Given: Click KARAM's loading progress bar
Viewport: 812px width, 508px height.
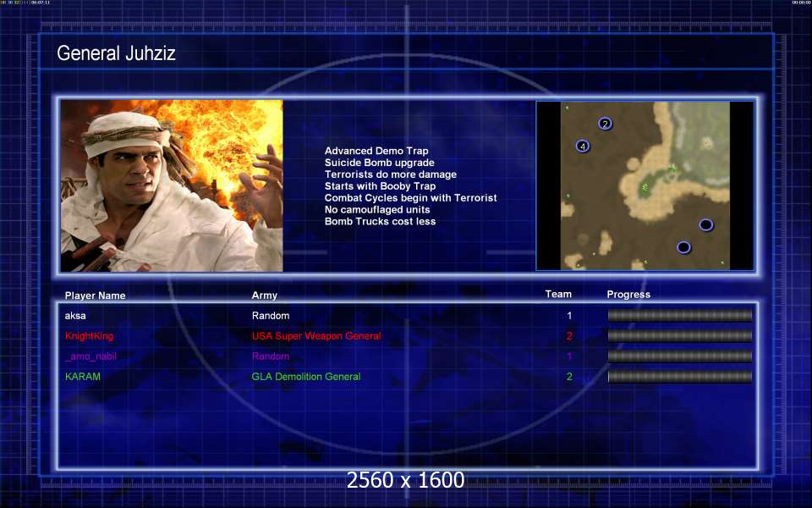Looking at the screenshot, I should coord(680,376).
